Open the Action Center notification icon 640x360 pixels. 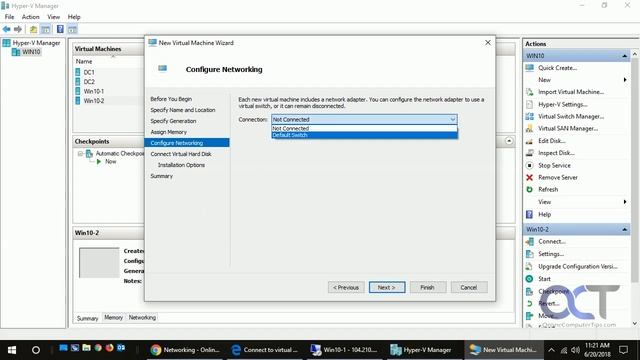pyautogui.click(x=623, y=350)
